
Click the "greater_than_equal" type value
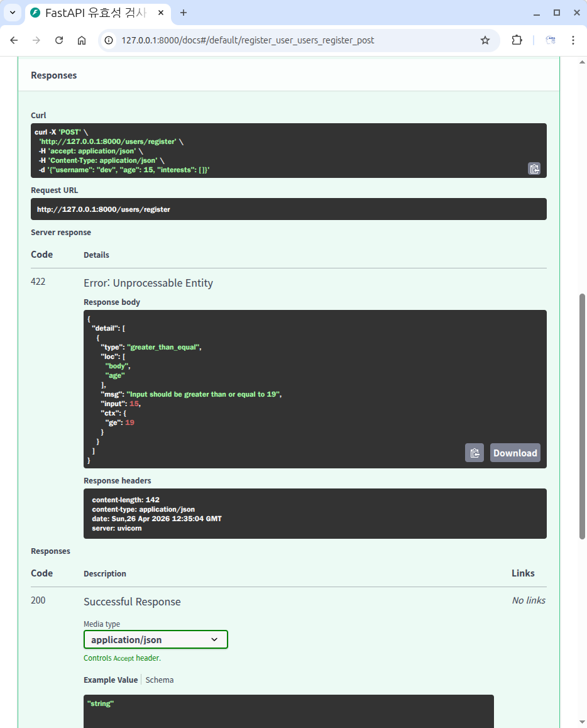pyautogui.click(x=163, y=347)
